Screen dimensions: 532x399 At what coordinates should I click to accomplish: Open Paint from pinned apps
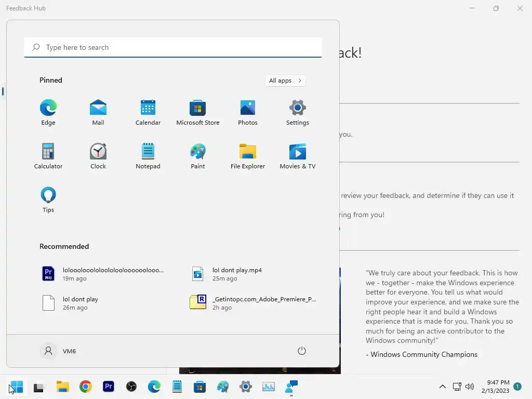[198, 156]
